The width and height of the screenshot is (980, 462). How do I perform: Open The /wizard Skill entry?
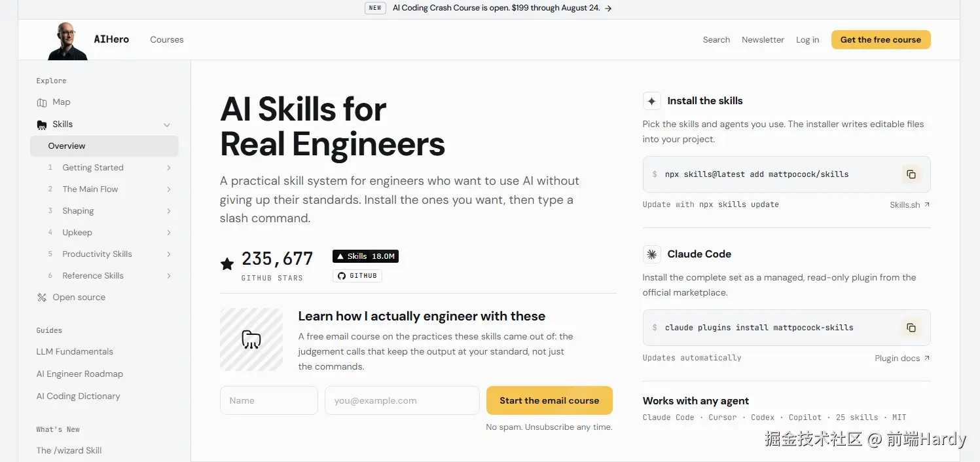click(x=69, y=451)
